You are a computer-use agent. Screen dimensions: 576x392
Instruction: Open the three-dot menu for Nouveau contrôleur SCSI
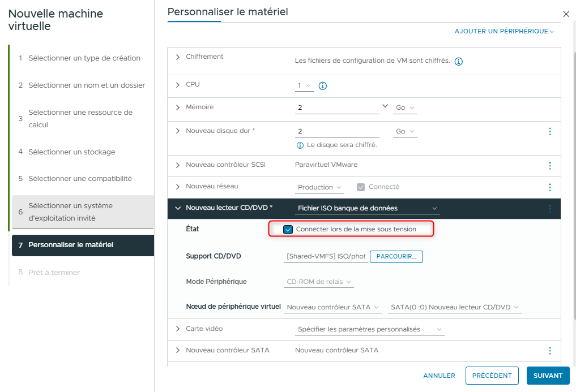pos(549,166)
